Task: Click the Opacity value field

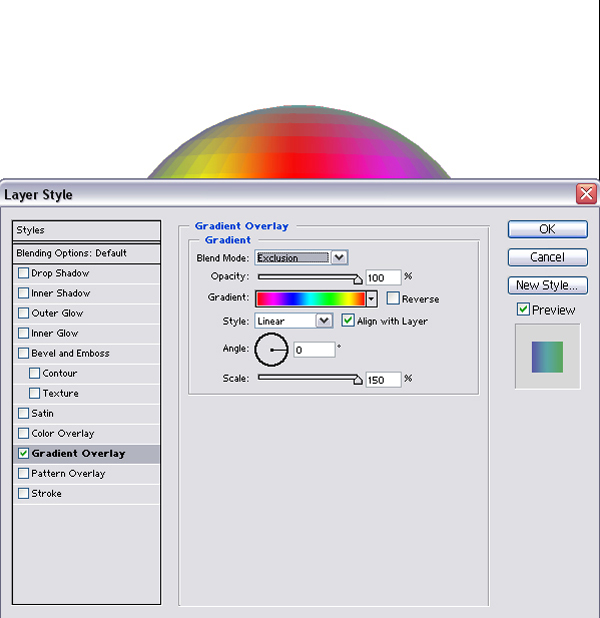Action: [x=383, y=277]
